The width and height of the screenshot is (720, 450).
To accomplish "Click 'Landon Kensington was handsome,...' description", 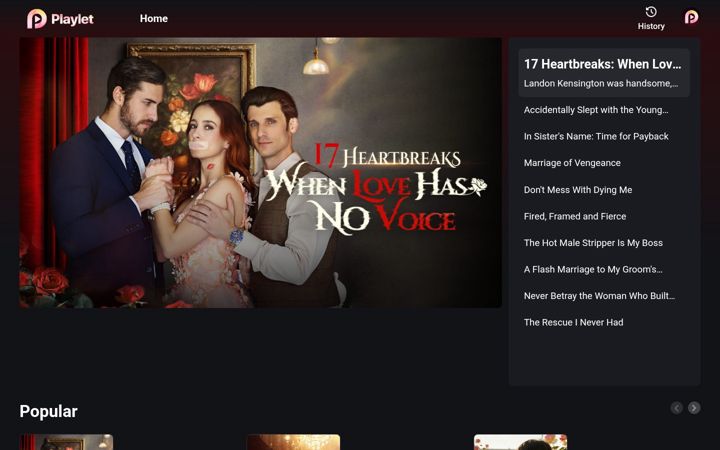I will pos(601,83).
